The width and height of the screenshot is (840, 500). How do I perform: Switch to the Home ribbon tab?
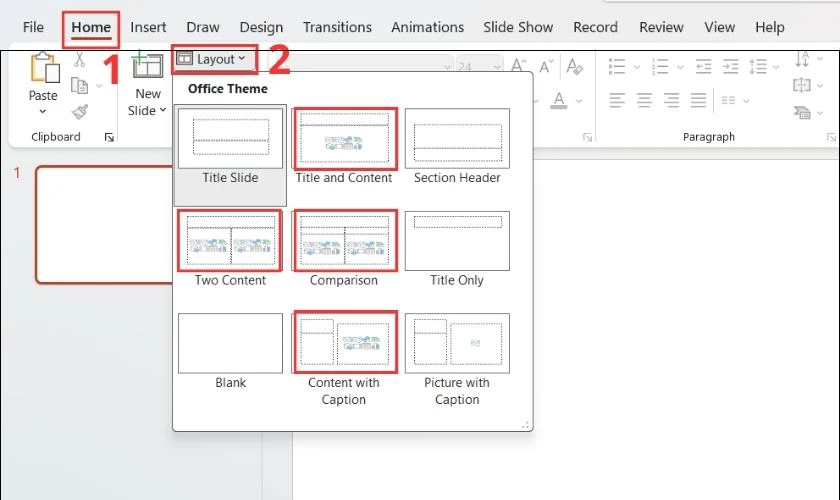point(91,27)
